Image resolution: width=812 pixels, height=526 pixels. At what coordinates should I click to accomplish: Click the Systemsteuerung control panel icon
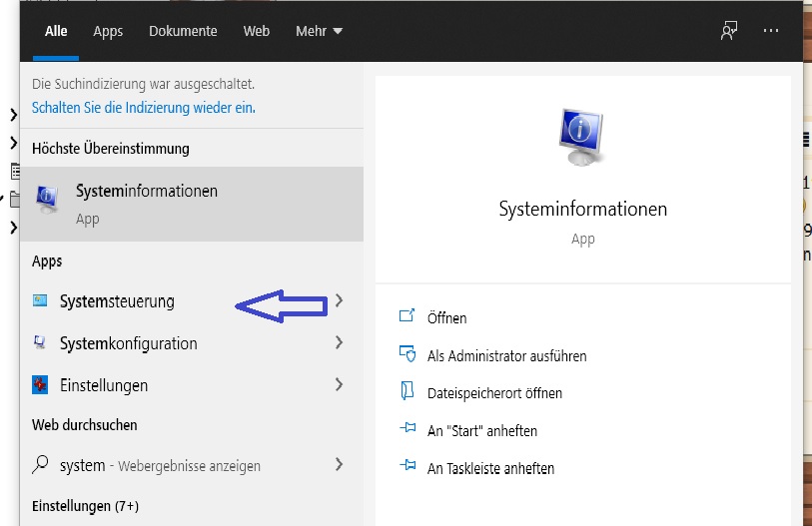(x=40, y=300)
